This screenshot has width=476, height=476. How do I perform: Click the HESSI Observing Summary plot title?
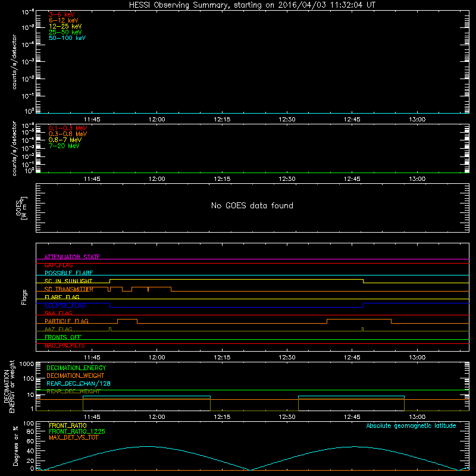pos(252,5)
